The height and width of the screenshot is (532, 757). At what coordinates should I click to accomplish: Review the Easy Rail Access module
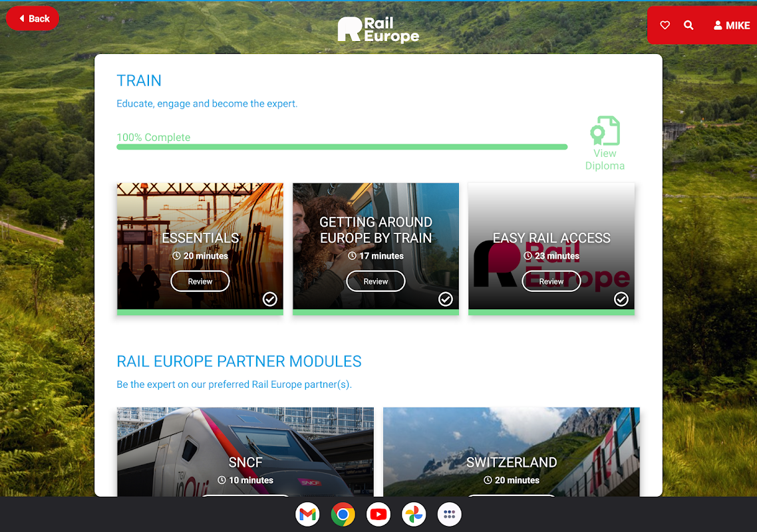(x=551, y=281)
